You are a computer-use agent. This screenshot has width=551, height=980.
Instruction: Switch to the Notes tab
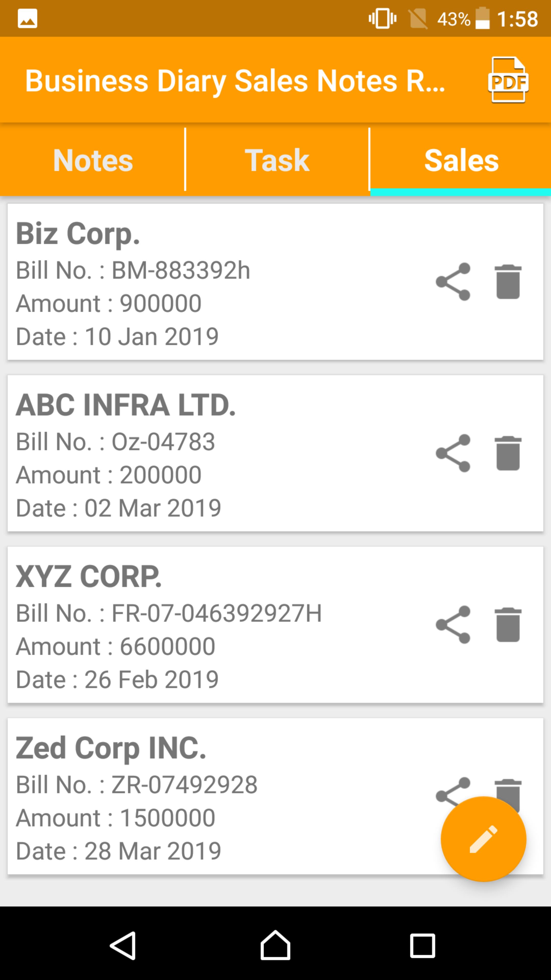click(x=92, y=160)
